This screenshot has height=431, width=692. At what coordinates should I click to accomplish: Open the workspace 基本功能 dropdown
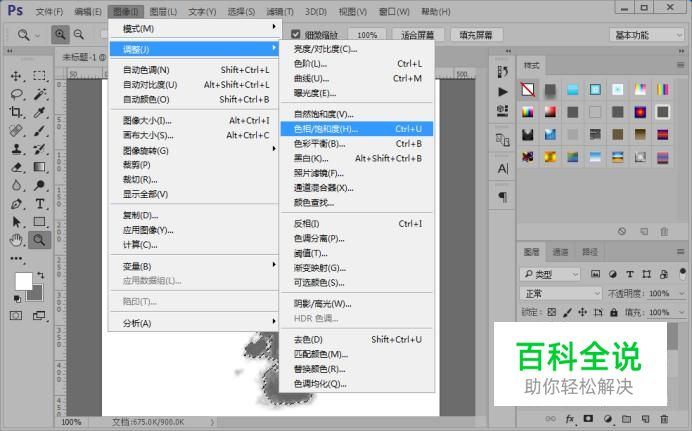click(647, 35)
